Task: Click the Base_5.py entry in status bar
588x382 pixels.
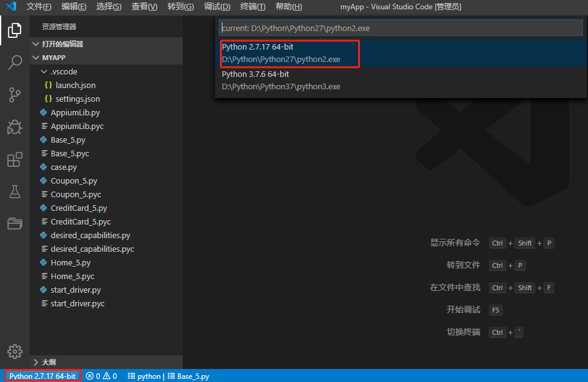Action: (x=188, y=376)
